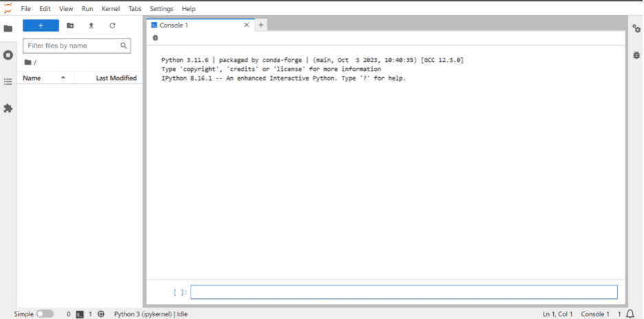644x319 pixels.
Task: Open notifications bell icon
Action: click(630, 314)
